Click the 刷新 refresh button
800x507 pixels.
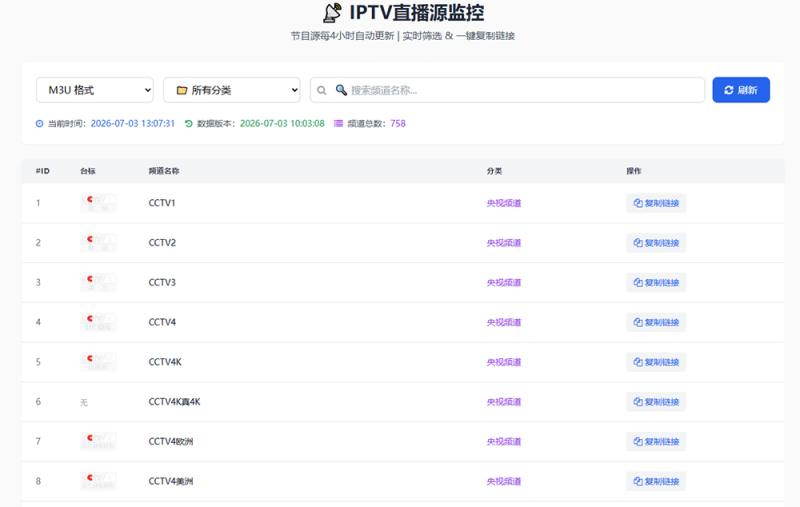(741, 90)
